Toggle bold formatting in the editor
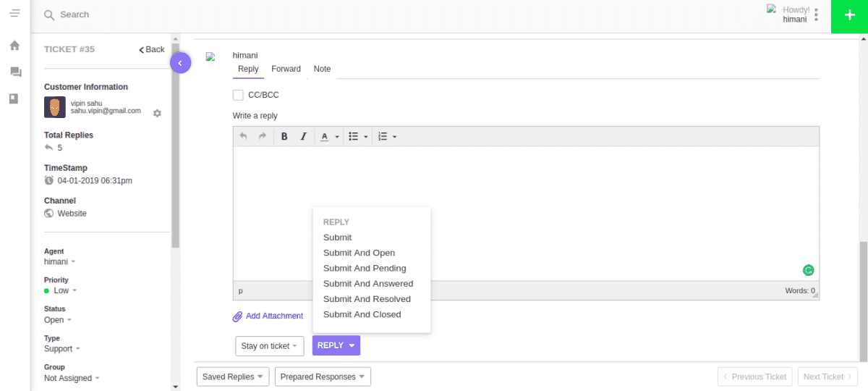The width and height of the screenshot is (868, 391). tap(284, 136)
